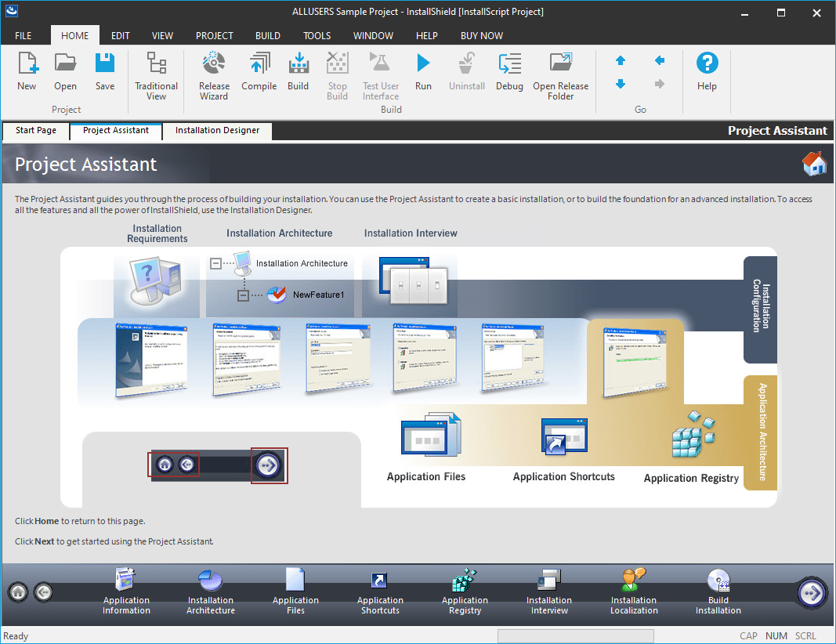The height and width of the screenshot is (644, 836).
Task: Open Installation Architecture in bottom bar
Action: 211,592
